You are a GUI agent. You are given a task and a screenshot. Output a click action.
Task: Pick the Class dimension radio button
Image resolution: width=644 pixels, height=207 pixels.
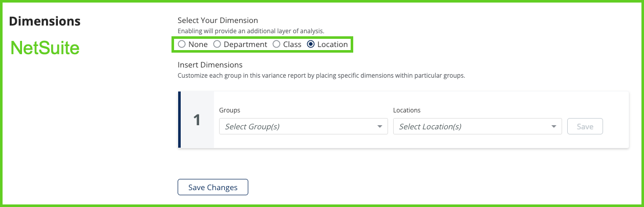(276, 44)
